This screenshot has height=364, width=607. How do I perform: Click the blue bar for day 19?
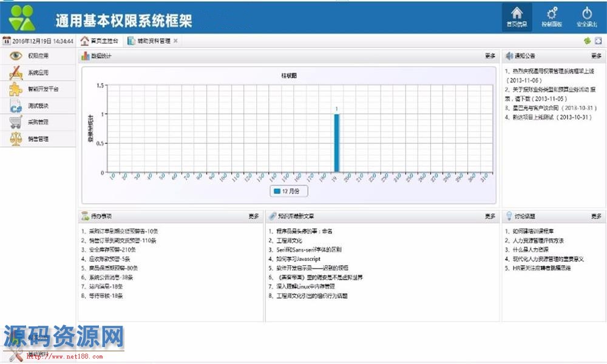[337, 143]
